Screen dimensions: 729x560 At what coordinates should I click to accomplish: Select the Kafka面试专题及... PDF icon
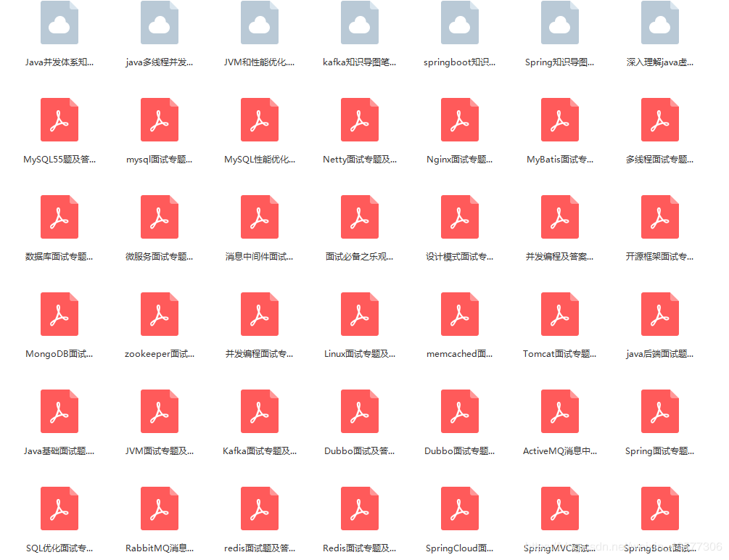click(260, 411)
